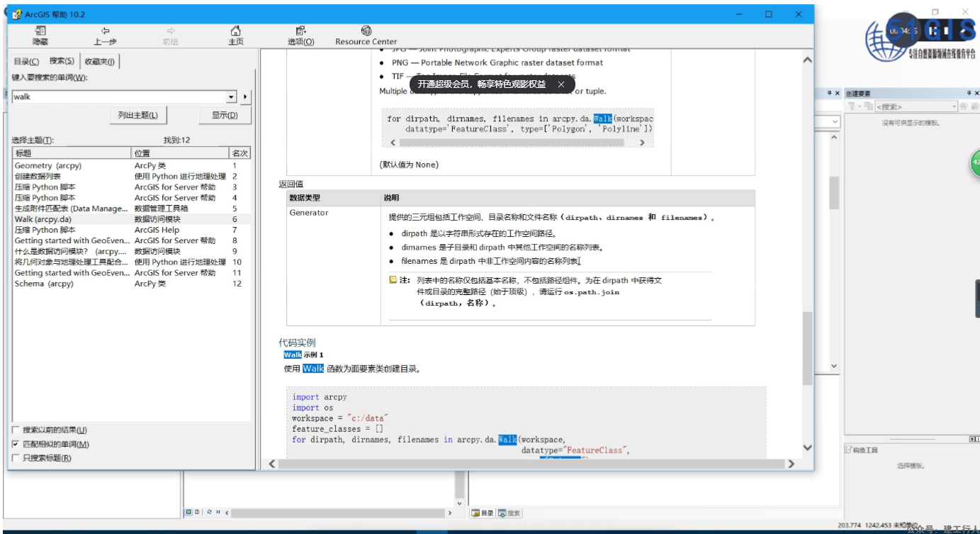The width and height of the screenshot is (980, 534).
Task: Open the 搜索 tab in ArcMap bottom
Action: click(509, 513)
